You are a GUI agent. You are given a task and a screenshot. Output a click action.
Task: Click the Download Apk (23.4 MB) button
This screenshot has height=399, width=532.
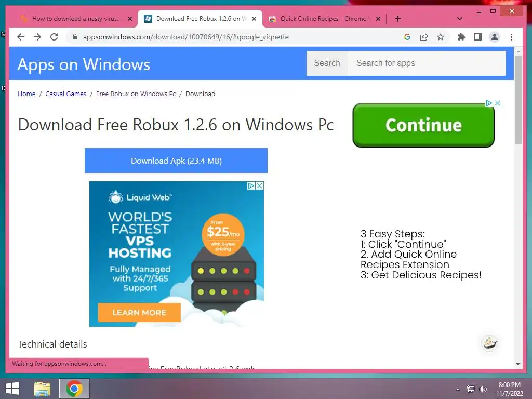pos(176,161)
